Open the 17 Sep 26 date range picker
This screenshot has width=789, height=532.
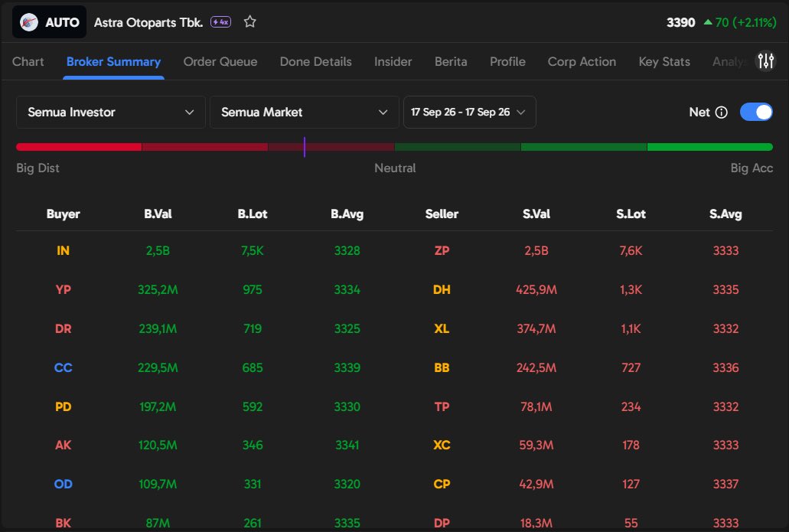[469, 112]
